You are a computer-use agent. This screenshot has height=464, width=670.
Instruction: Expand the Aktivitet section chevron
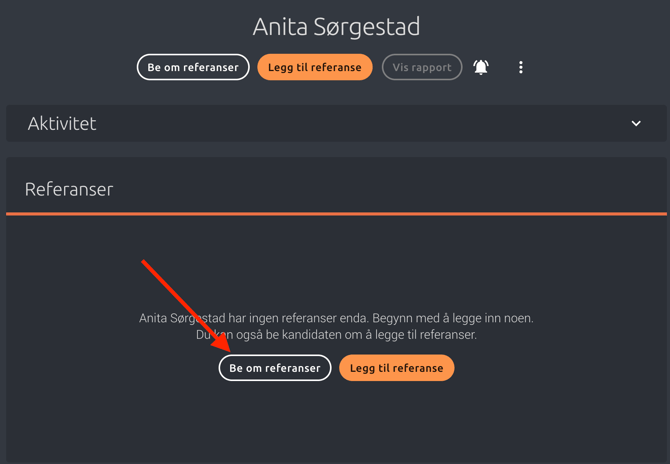tap(636, 124)
